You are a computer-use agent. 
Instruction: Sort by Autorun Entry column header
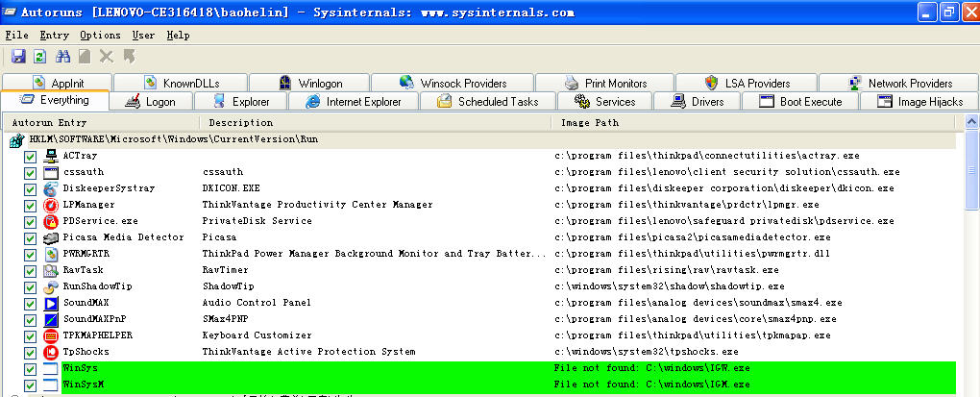[101, 122]
